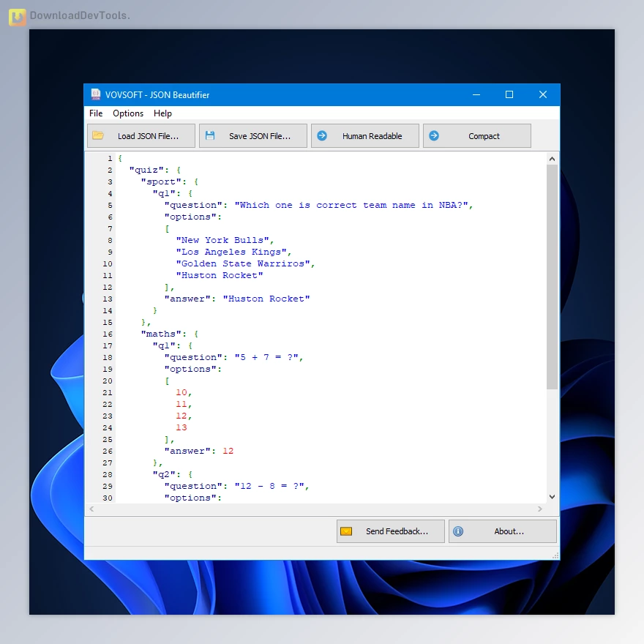Open the File menu
Screen dimensions: 644x644
pyautogui.click(x=95, y=113)
